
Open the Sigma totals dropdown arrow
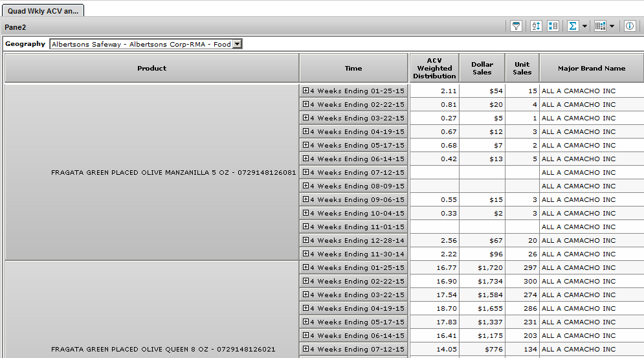pos(584,27)
